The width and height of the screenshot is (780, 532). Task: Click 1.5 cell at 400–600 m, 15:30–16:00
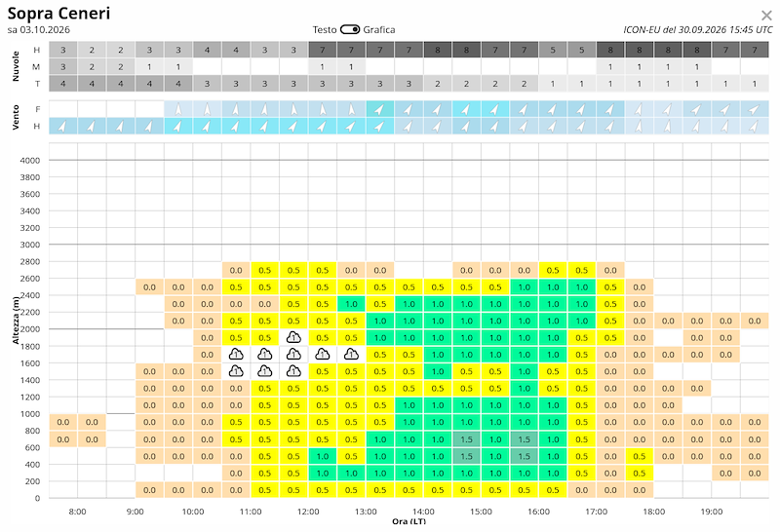click(524, 456)
